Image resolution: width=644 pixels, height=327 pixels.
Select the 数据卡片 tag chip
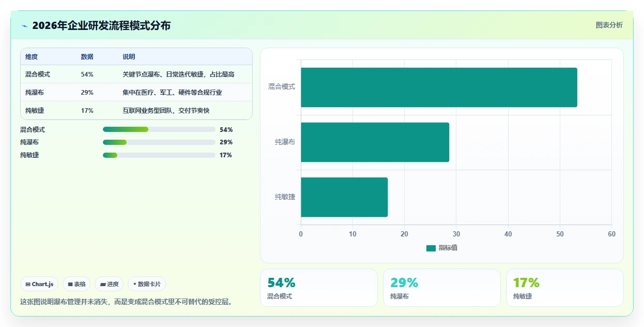click(x=147, y=284)
